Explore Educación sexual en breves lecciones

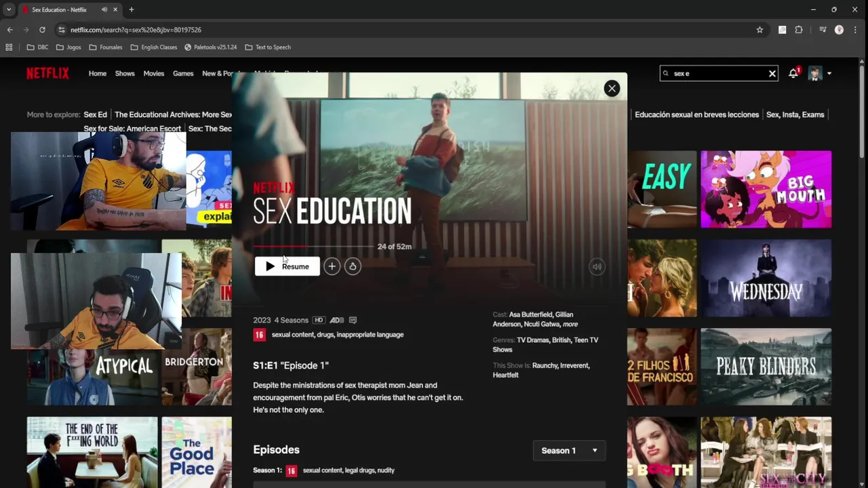point(696,115)
